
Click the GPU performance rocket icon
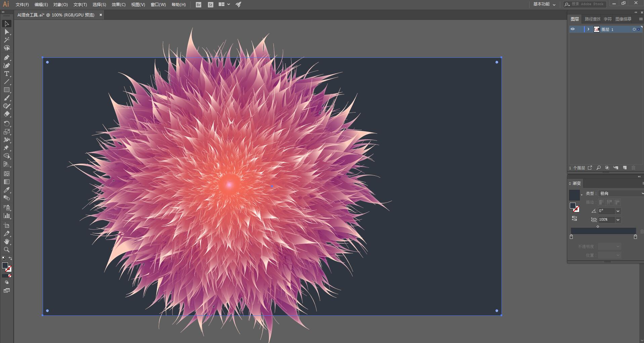239,4
